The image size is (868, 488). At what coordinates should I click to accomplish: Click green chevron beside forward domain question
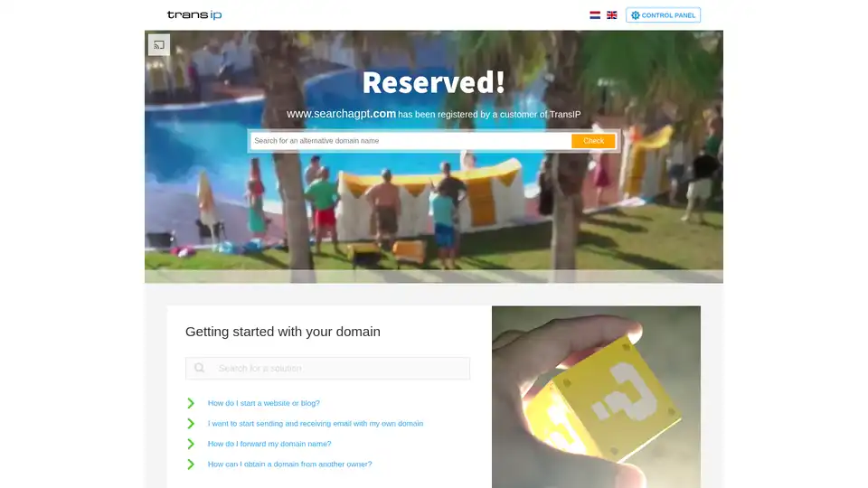coord(191,444)
